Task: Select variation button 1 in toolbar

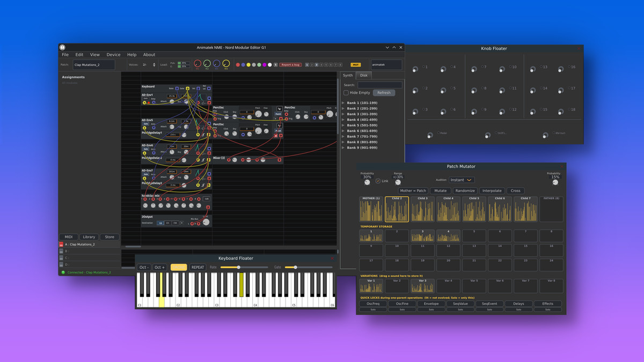Action: pos(307,65)
